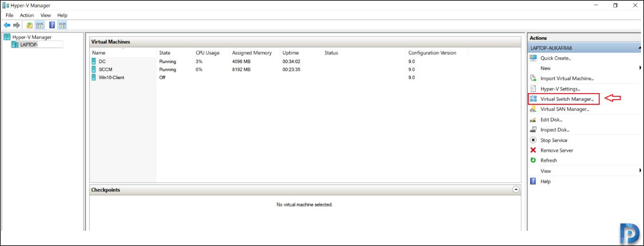
Task: Select the DC virtual machine icon
Action: click(94, 61)
